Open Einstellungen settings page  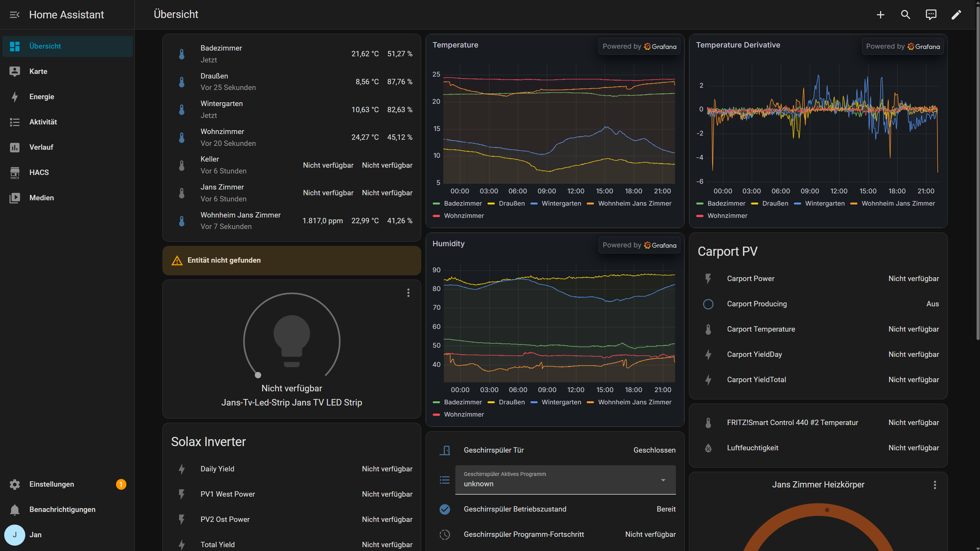pos(67,484)
